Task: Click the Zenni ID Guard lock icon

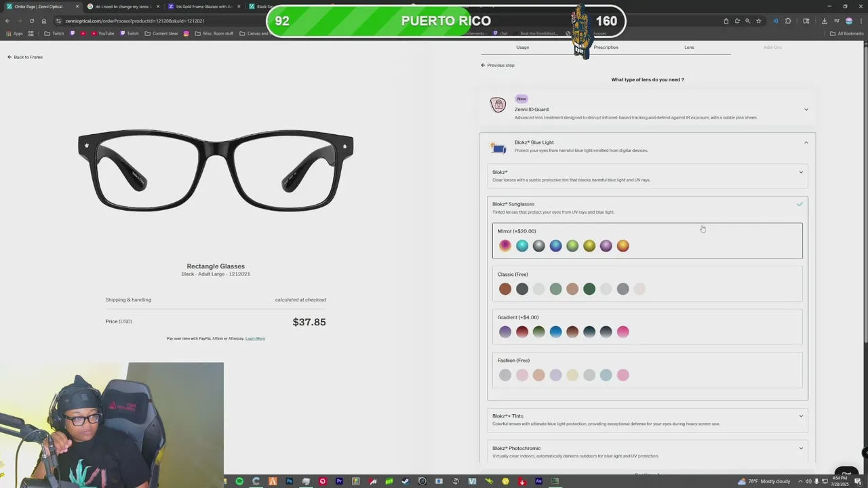Action: [x=498, y=105]
